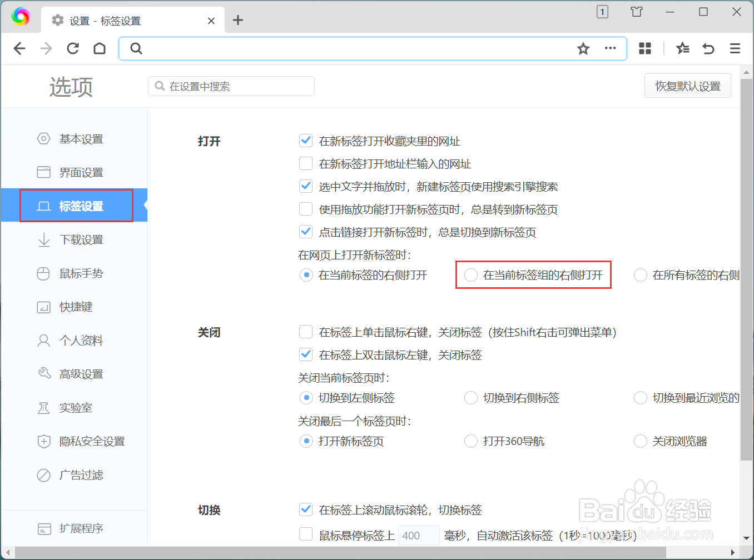
Task: Select the 隐私安全设置 sidebar entry
Action: [x=91, y=441]
